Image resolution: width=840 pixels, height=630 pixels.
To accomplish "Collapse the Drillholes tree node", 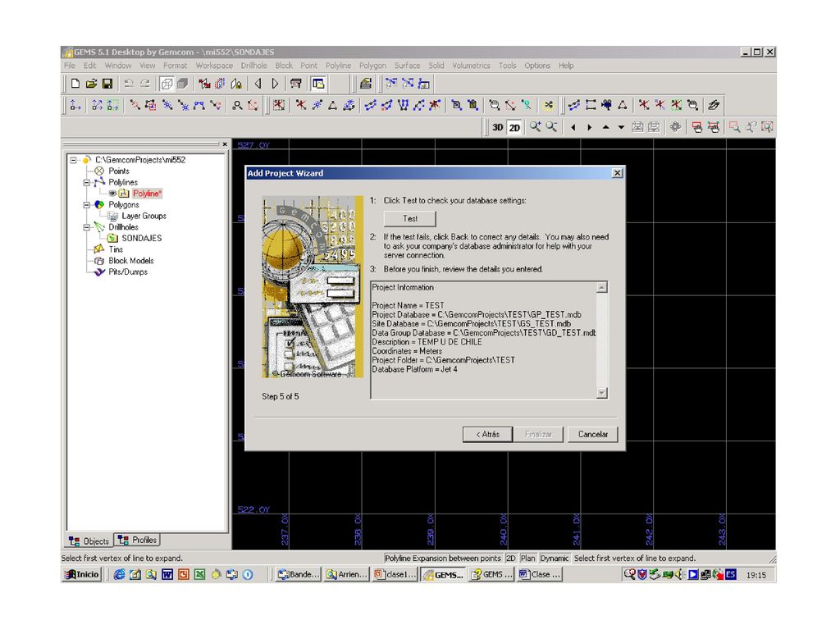I will (86, 227).
